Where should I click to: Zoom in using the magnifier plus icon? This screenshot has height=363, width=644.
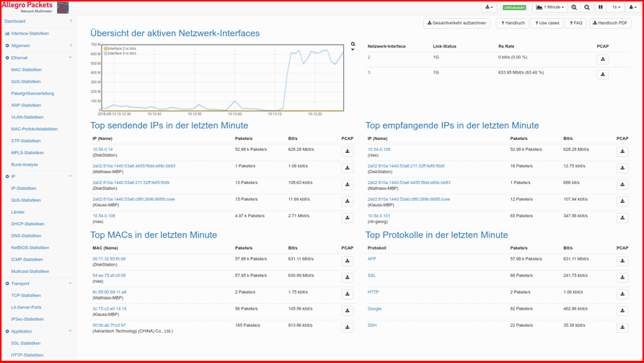click(574, 7)
